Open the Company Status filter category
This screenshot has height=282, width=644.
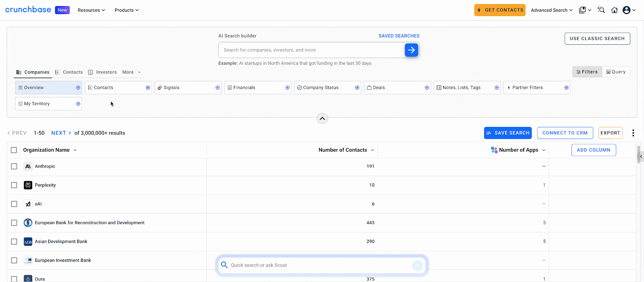327,87
